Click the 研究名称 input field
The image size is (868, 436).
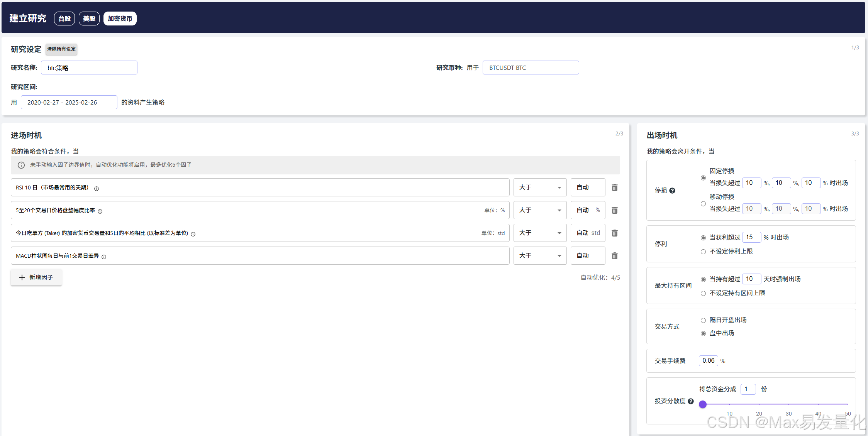(x=89, y=68)
